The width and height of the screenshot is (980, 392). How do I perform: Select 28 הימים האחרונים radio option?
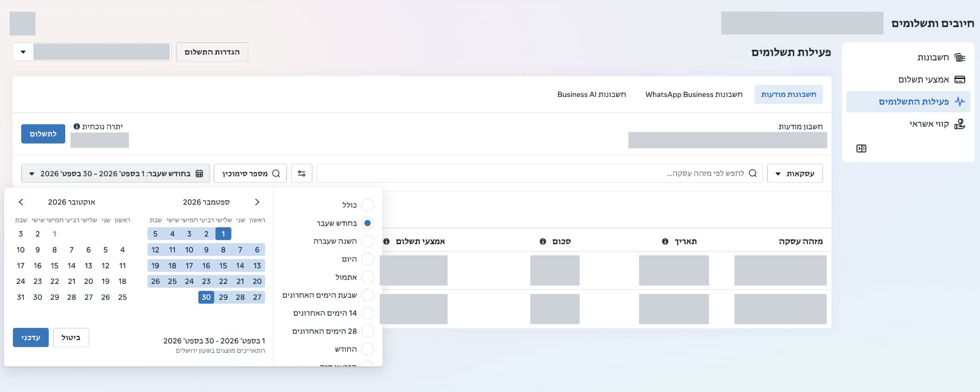point(367,331)
